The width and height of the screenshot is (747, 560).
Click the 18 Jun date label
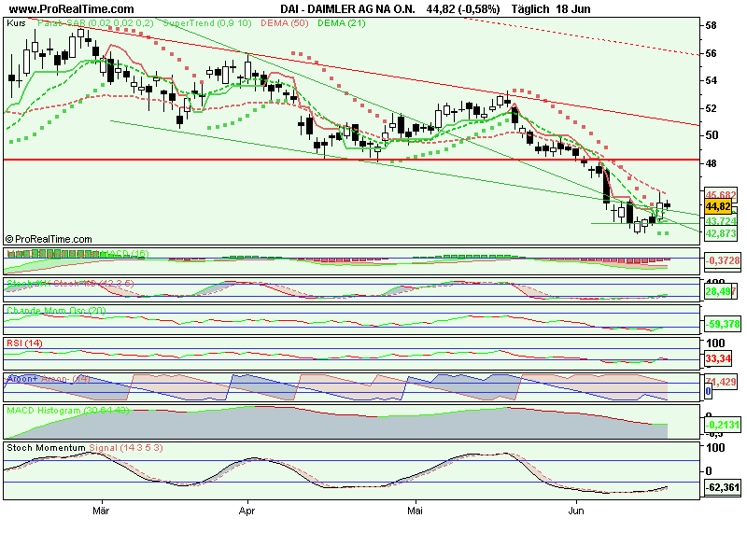pyautogui.click(x=573, y=9)
